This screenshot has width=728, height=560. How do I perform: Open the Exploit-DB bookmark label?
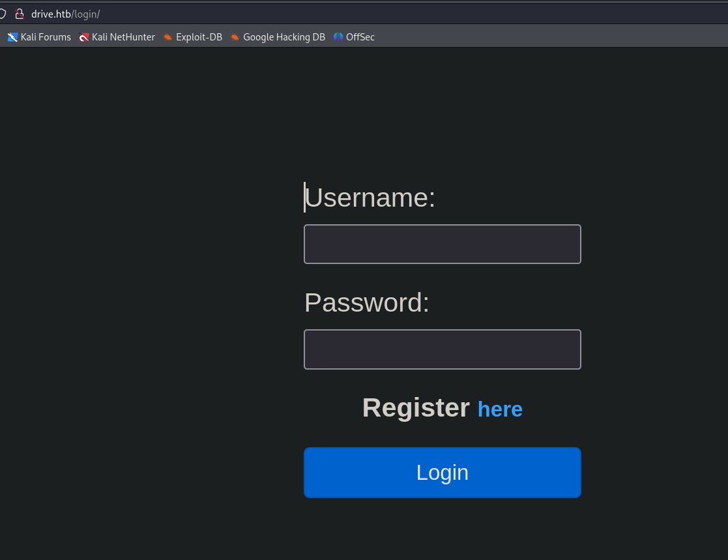pyautogui.click(x=199, y=37)
